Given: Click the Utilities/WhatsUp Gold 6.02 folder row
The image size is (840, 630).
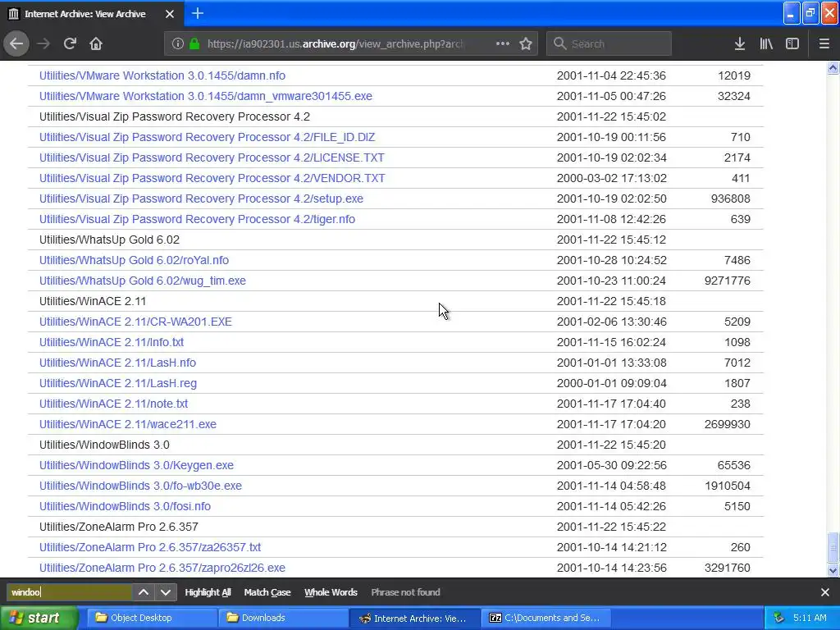Looking at the screenshot, I should (395, 240).
